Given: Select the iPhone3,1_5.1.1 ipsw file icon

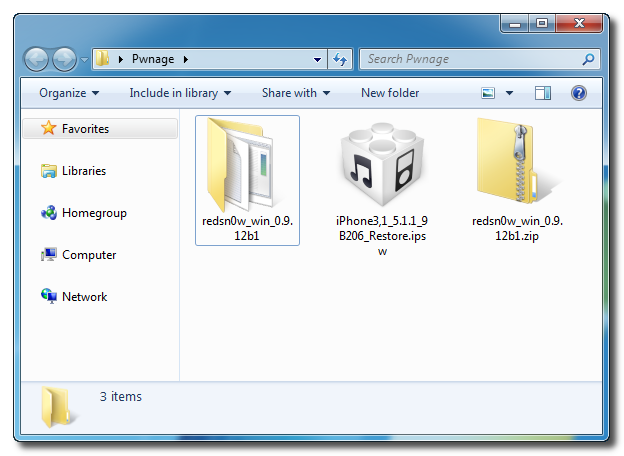Looking at the screenshot, I should [x=382, y=165].
